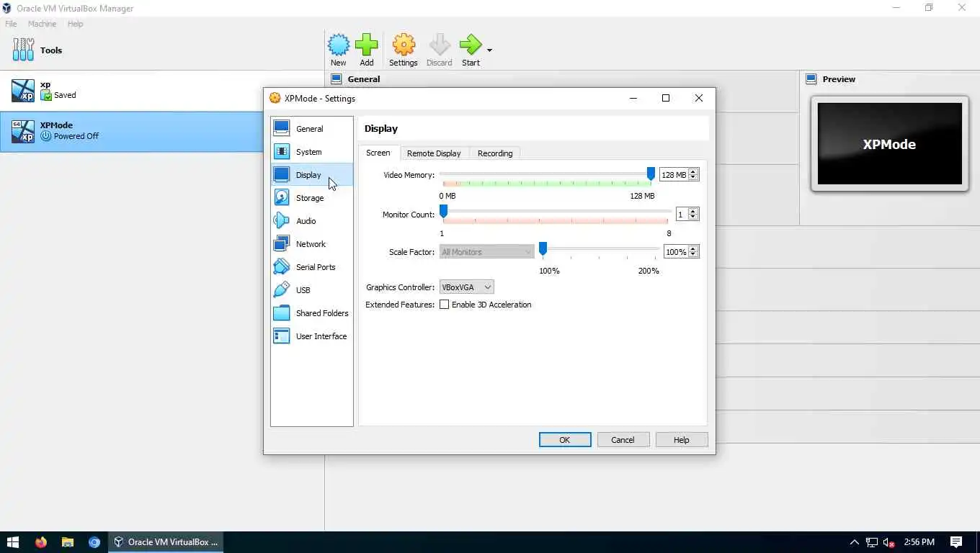Select the System category in sidebar

(311, 152)
